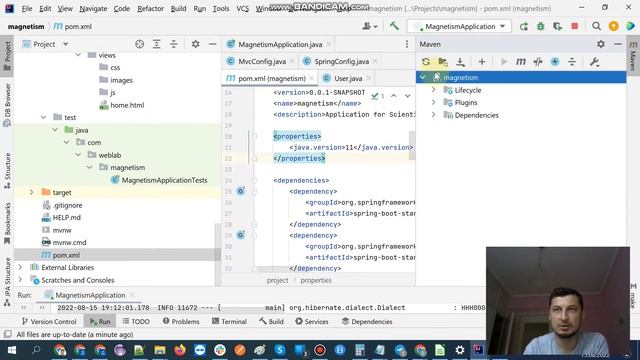
Task: Open Windows Start menu
Action: coord(11,350)
